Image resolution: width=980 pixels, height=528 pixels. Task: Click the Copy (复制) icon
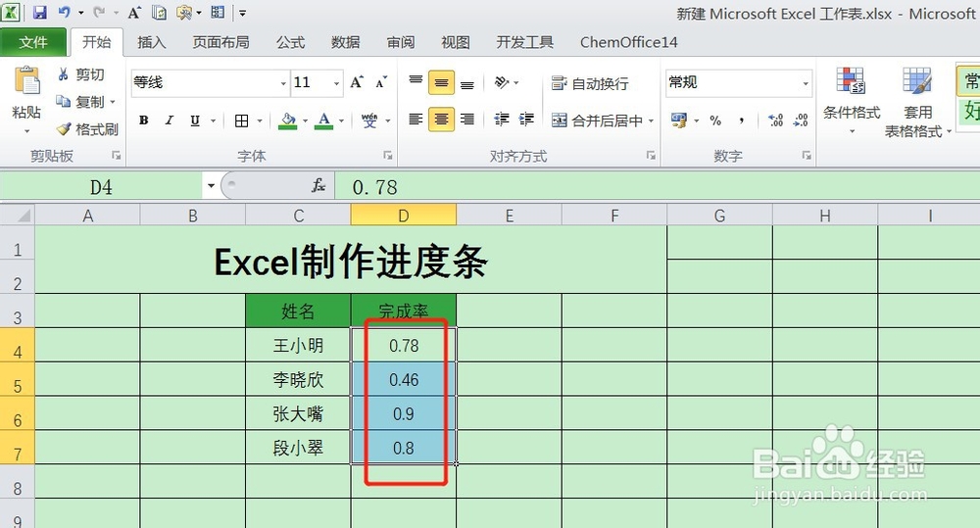[63, 101]
